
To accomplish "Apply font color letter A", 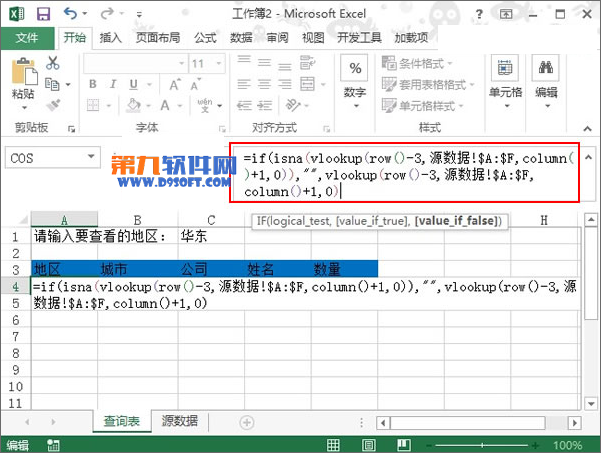I will pos(165,105).
